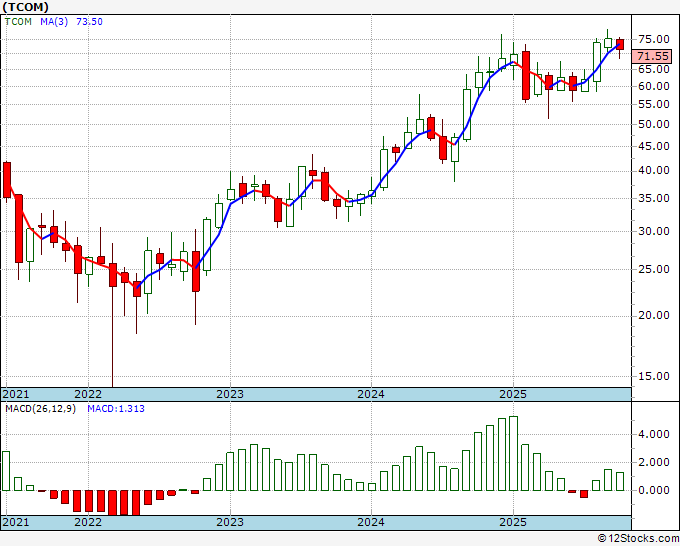Click the 45.00 price axis label
Viewport: 680px width, 546px height.
click(654, 146)
